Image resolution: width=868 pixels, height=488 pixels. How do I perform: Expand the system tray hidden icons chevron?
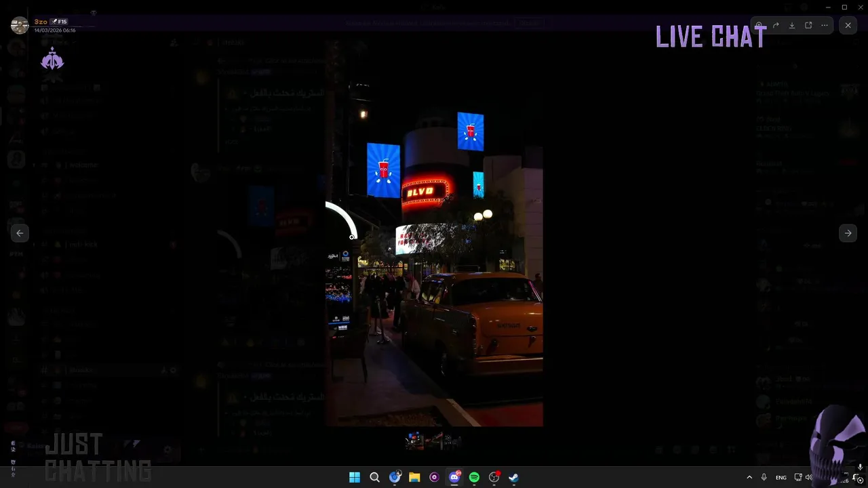click(749, 477)
